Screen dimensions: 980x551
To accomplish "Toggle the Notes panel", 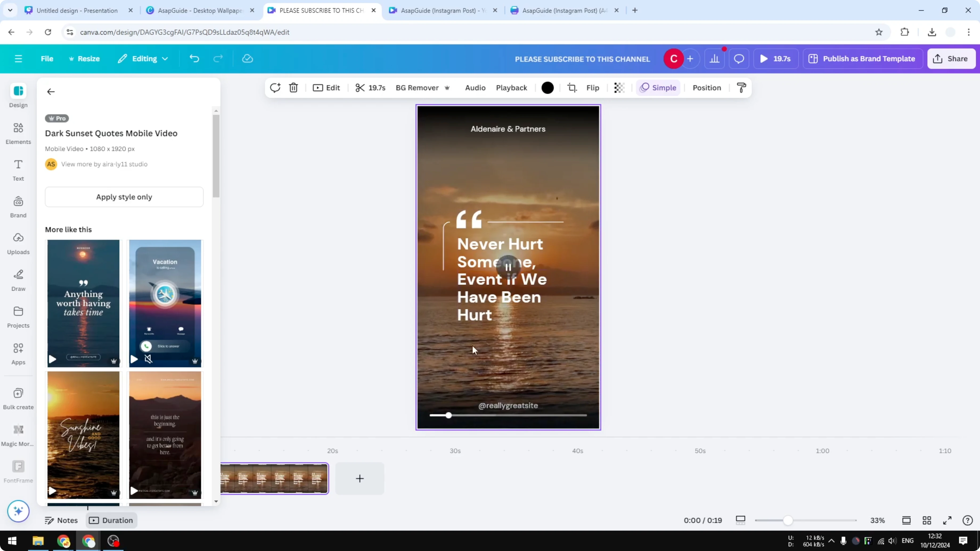I will 62,520.
